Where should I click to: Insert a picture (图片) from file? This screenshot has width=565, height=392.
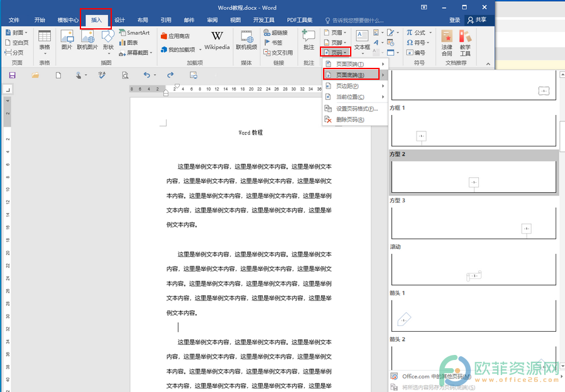pyautogui.click(x=67, y=40)
